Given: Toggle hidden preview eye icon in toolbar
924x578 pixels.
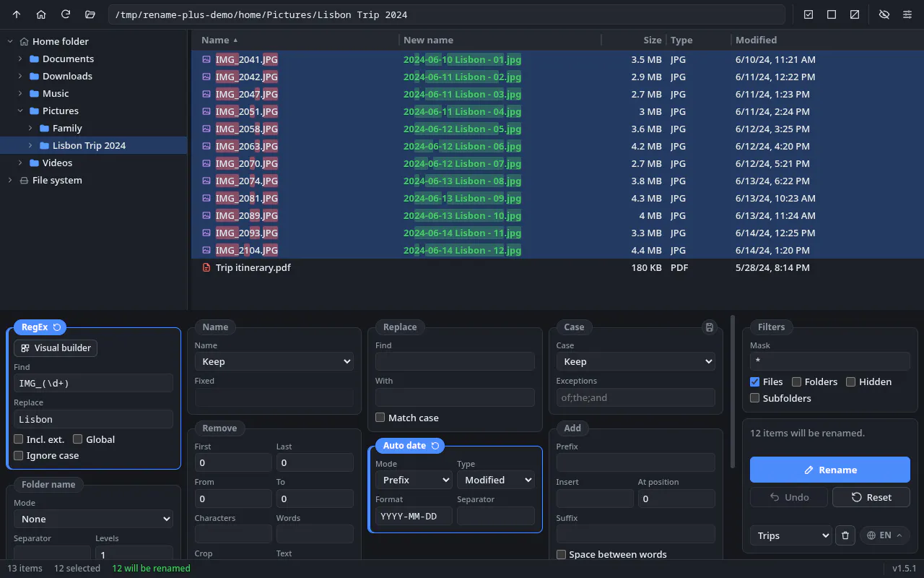Looking at the screenshot, I should 884,14.
